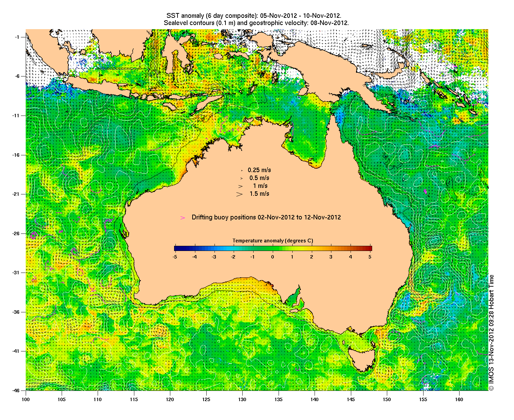Click the "150" longitude axis label
This screenshot has width=514, height=420.
click(x=387, y=399)
